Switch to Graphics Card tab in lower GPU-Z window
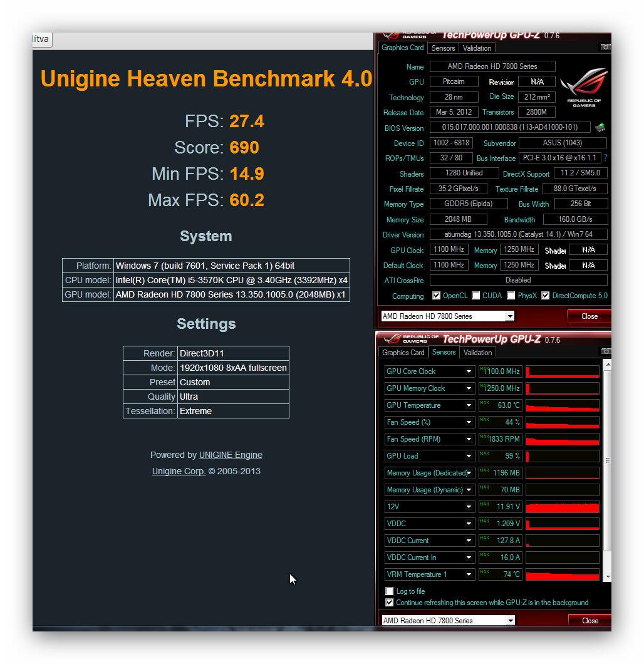644x664 pixels. (403, 352)
